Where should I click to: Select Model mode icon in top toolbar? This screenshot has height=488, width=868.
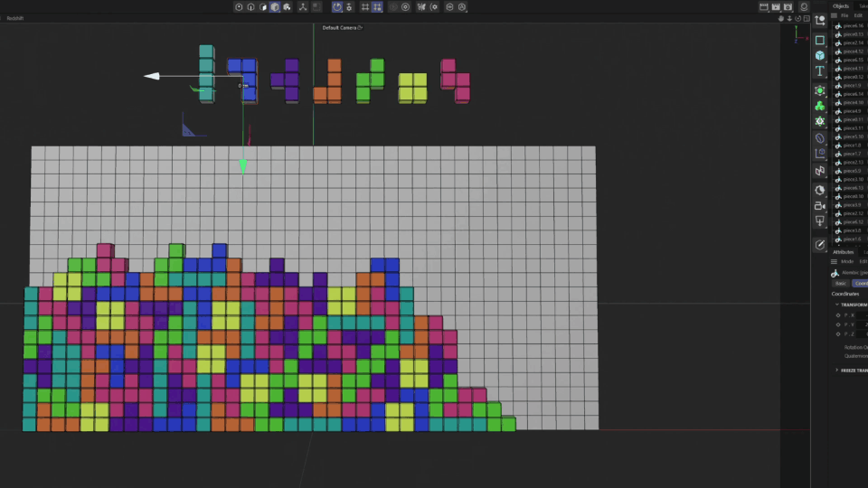(x=239, y=7)
